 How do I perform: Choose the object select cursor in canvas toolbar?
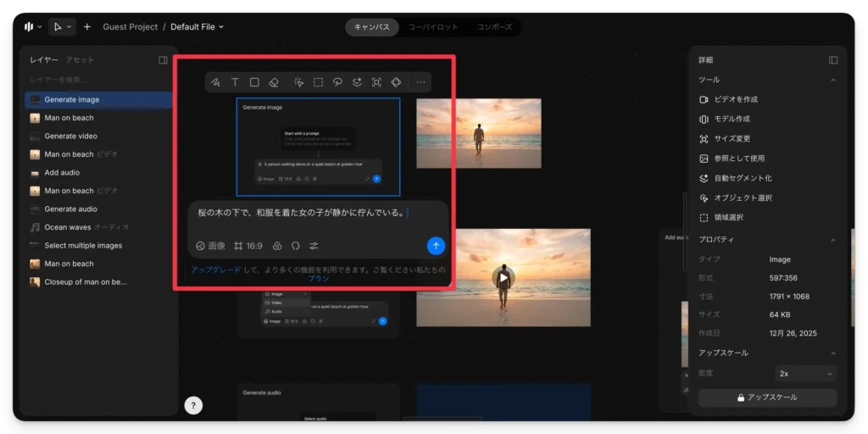299,82
